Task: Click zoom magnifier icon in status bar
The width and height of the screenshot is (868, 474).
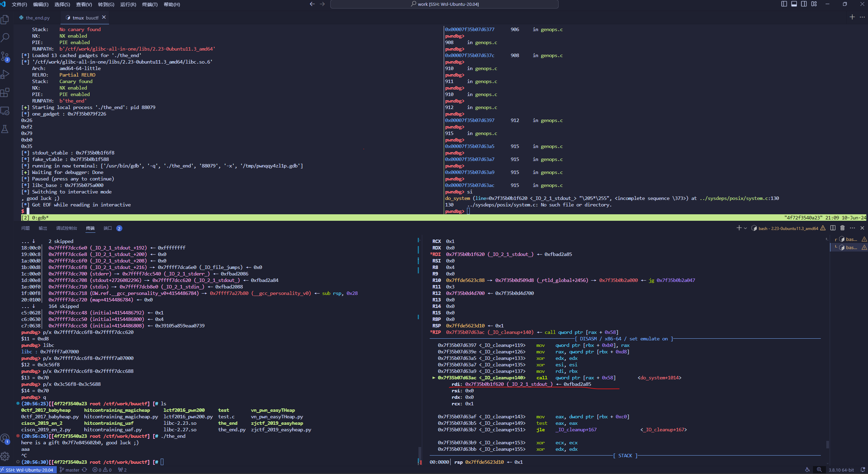Action: click(819, 470)
